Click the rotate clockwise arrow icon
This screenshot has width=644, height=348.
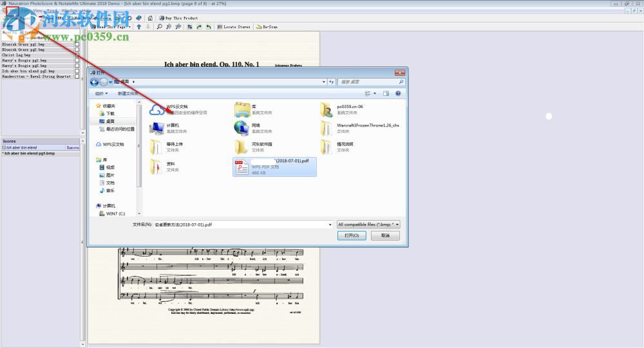click(199, 26)
